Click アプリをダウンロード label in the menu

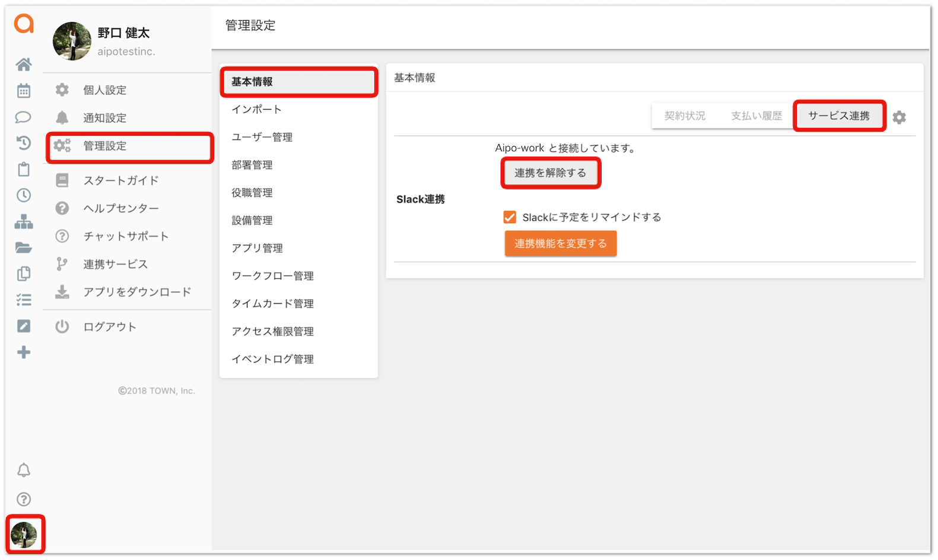click(x=137, y=292)
